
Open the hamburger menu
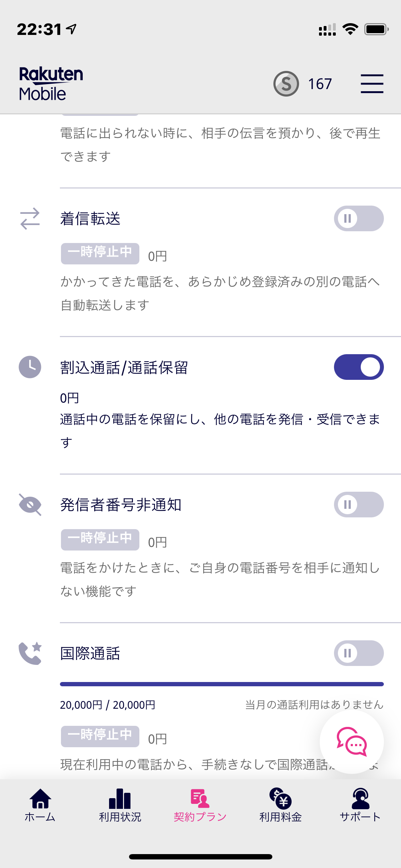tap(372, 84)
